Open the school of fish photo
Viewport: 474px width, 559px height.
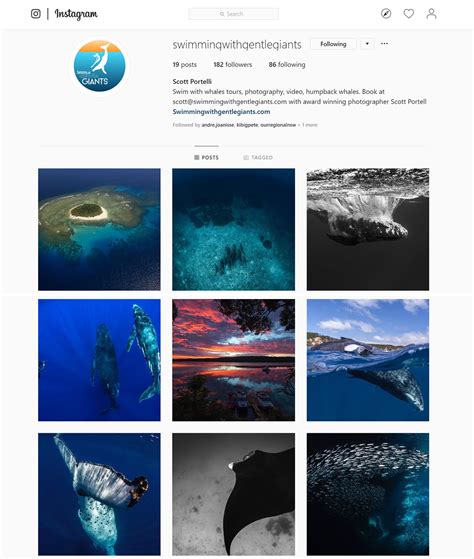point(368,494)
